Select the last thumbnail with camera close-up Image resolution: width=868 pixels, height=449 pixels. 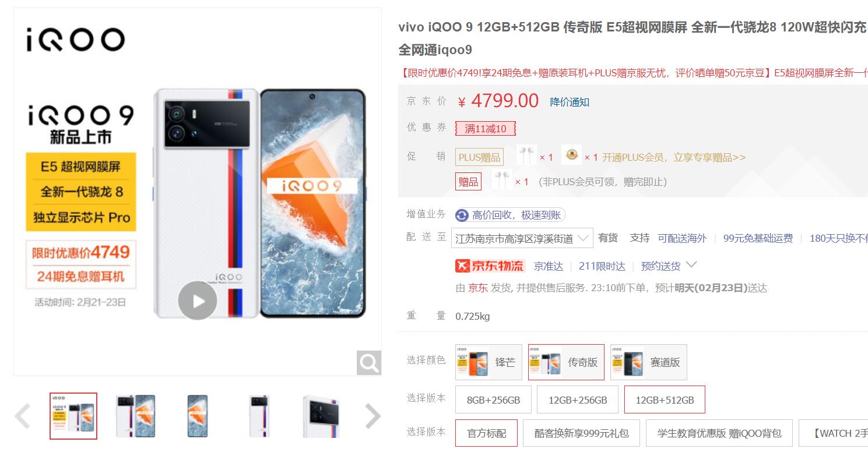[x=321, y=416]
